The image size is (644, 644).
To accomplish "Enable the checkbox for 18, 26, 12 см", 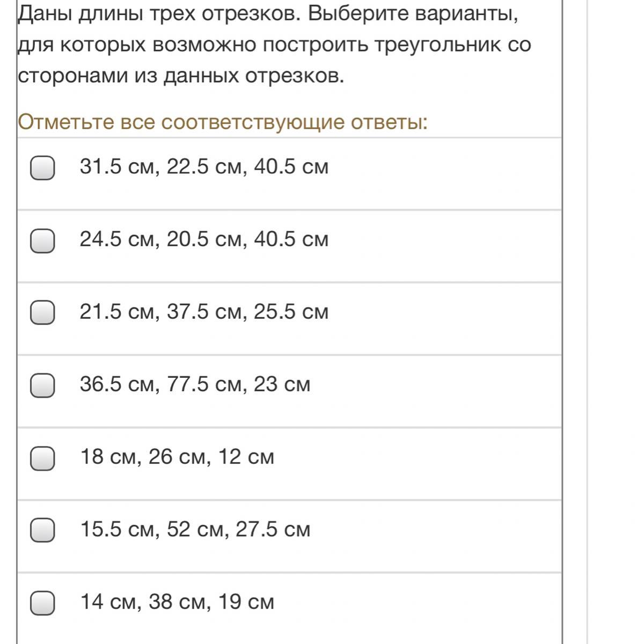I will pos(42,458).
